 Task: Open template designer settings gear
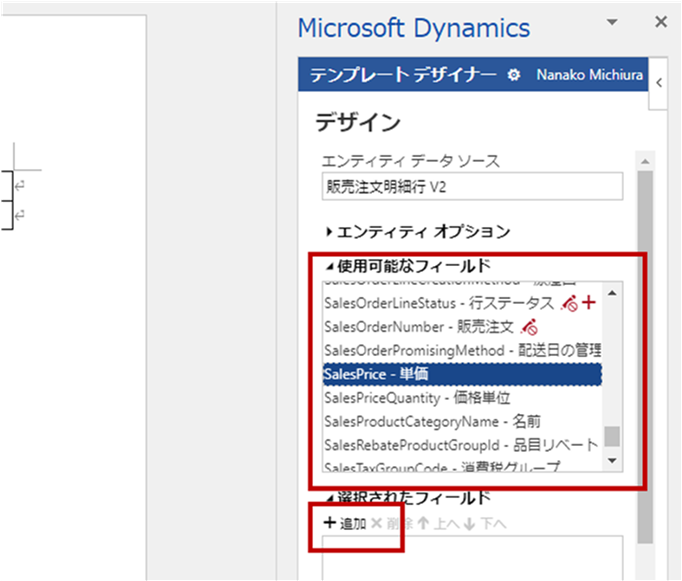click(x=514, y=75)
